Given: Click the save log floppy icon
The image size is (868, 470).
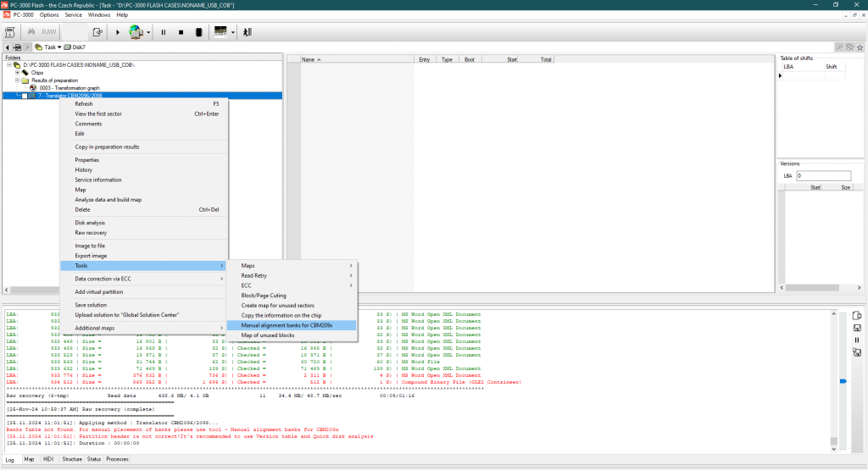Looking at the screenshot, I should 857,328.
